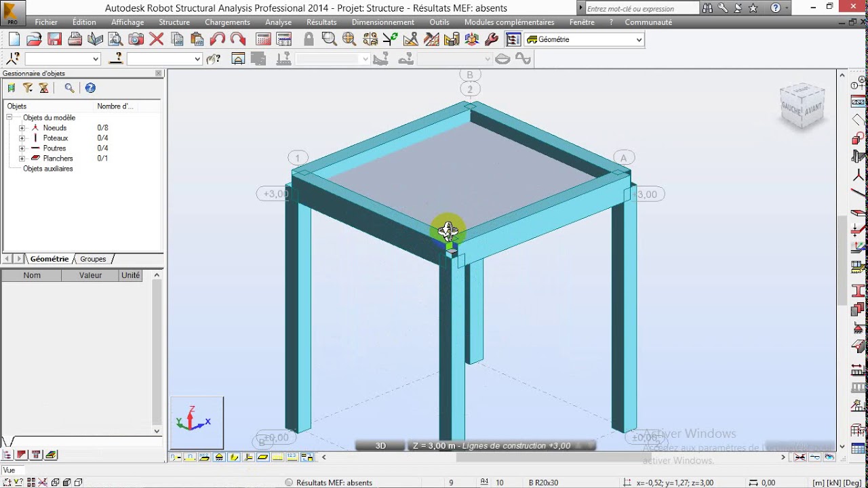Click the vertical scrollbar of the 3D view
The height and width of the screenshot is (488, 868).
pyautogui.click(x=842, y=261)
